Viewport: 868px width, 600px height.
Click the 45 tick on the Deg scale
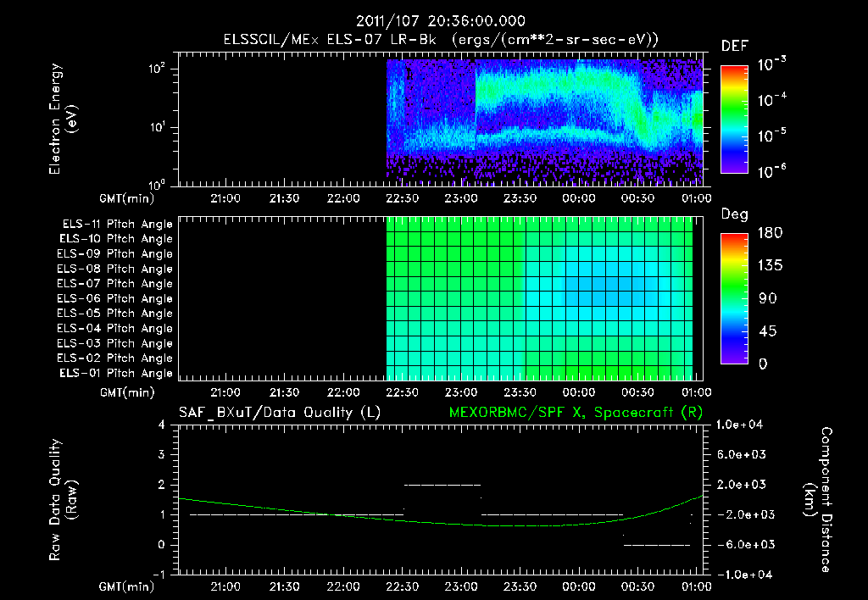(x=767, y=331)
